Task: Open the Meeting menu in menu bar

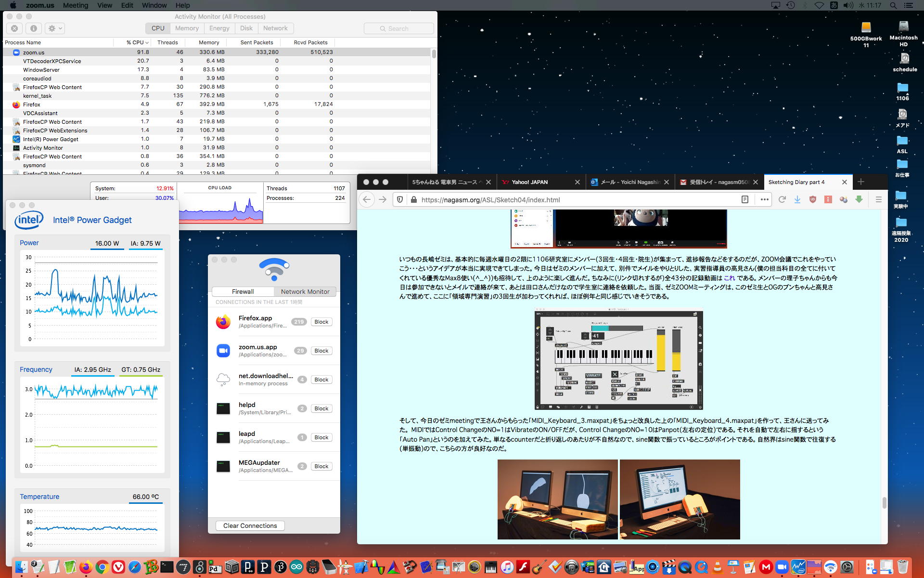Action: point(76,5)
